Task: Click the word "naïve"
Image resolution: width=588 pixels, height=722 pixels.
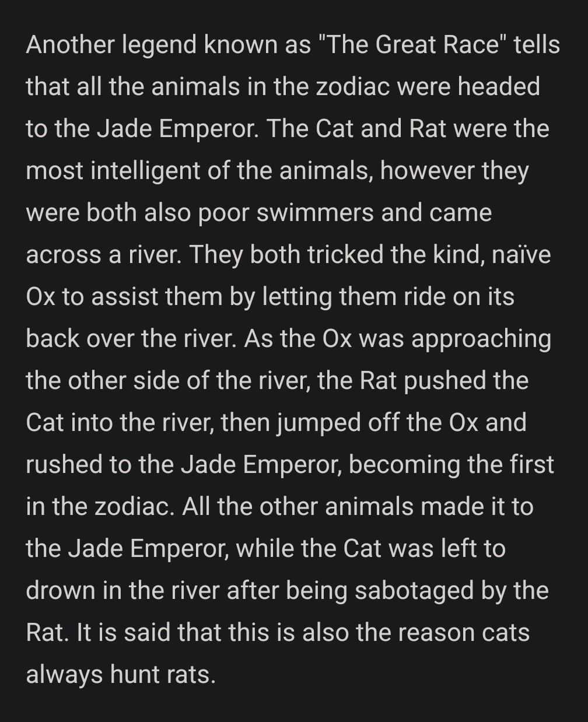Action: 521,255
